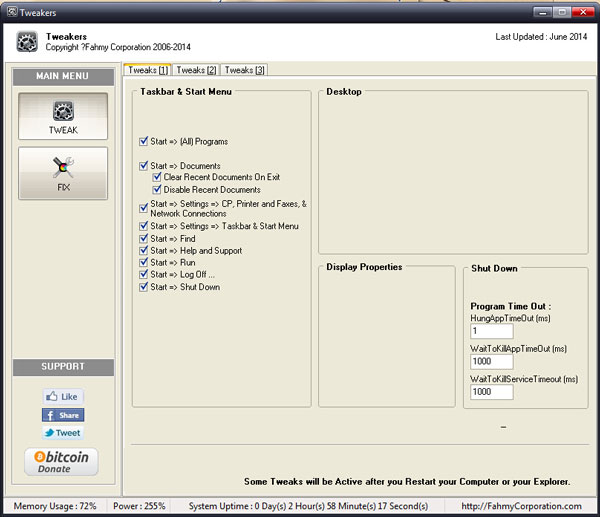This screenshot has height=517, width=600.
Task: Uncheck Start => Help and Support
Action: click(x=144, y=251)
